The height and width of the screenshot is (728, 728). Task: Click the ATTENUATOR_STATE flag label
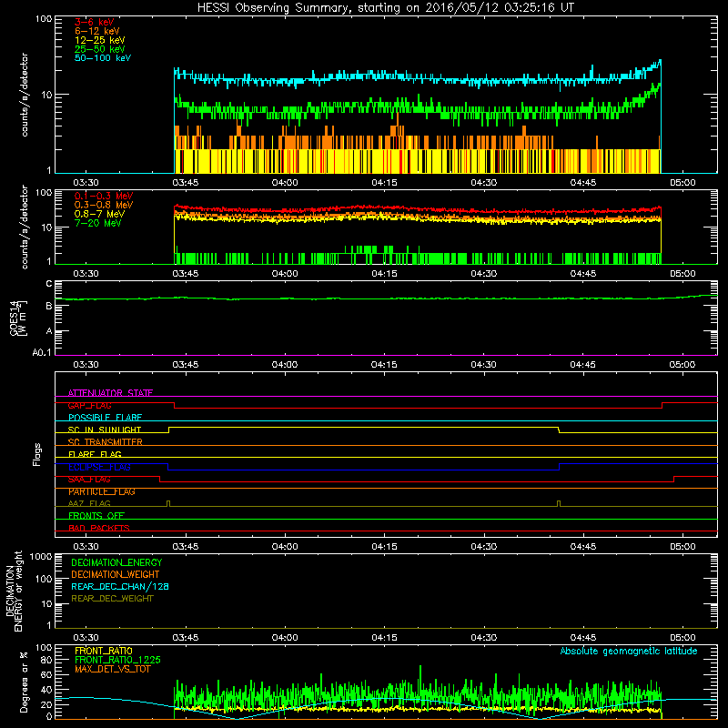[110, 393]
